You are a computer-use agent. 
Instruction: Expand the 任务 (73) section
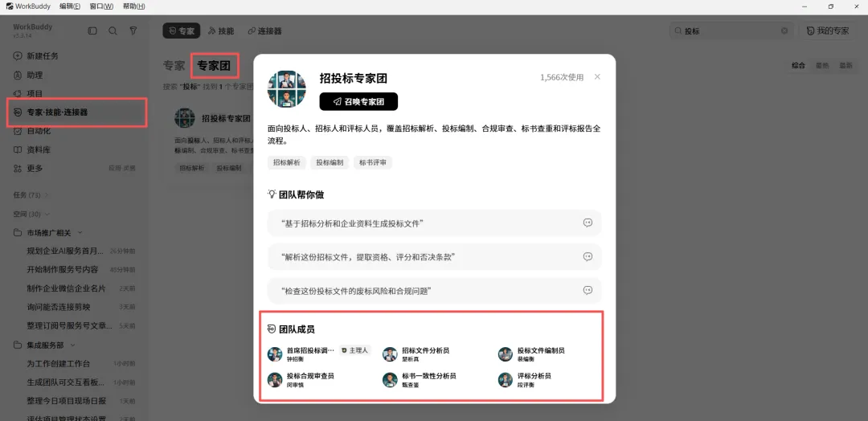tap(31, 194)
